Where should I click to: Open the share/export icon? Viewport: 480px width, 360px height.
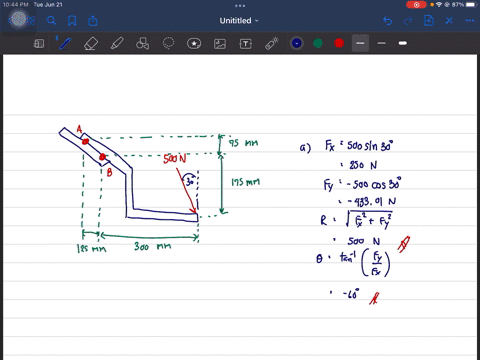[x=93, y=21]
